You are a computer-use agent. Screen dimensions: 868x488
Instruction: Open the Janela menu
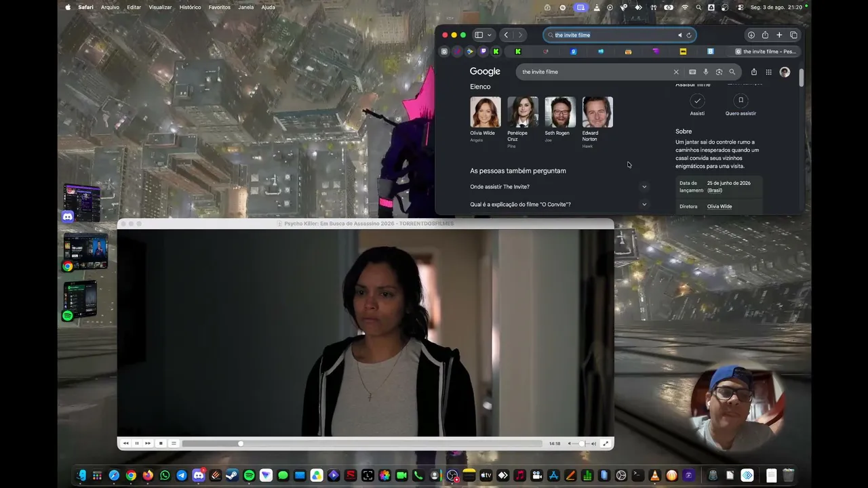245,7
